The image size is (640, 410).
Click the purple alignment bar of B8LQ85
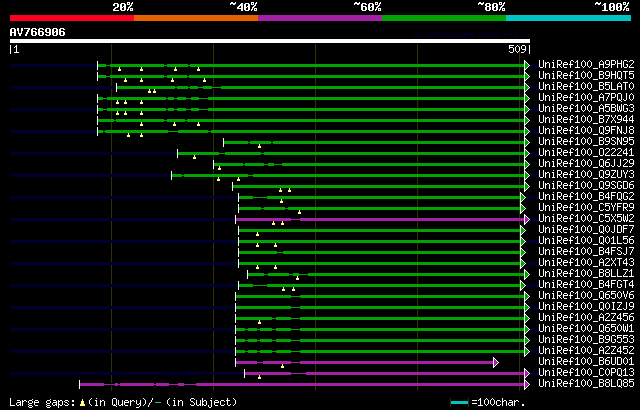302,384
